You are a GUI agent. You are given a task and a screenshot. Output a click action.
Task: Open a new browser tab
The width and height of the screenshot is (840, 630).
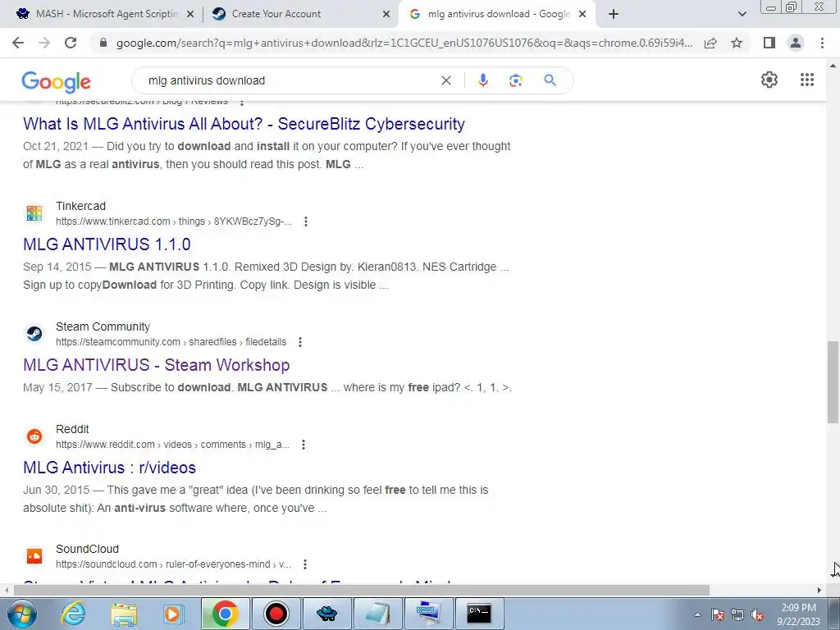pyautogui.click(x=614, y=14)
